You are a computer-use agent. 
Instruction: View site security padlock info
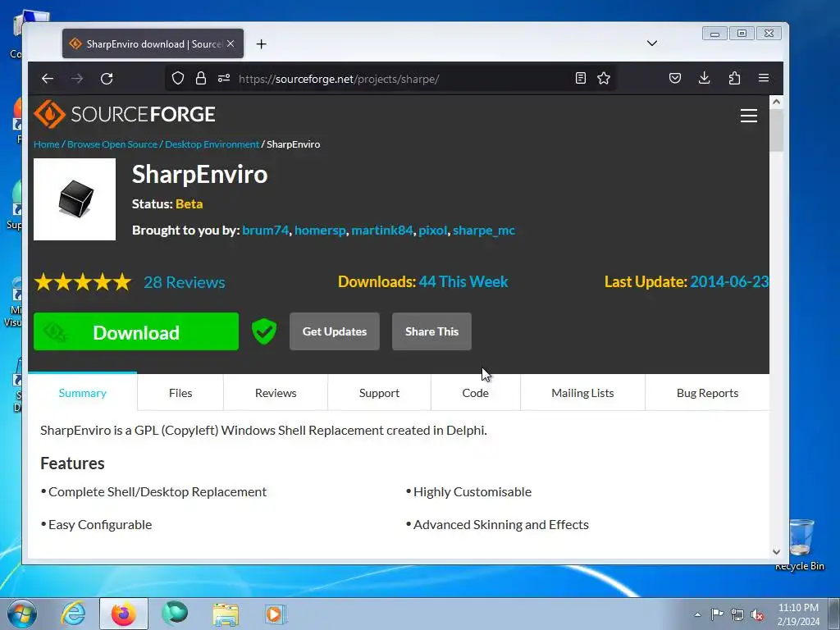tap(201, 79)
